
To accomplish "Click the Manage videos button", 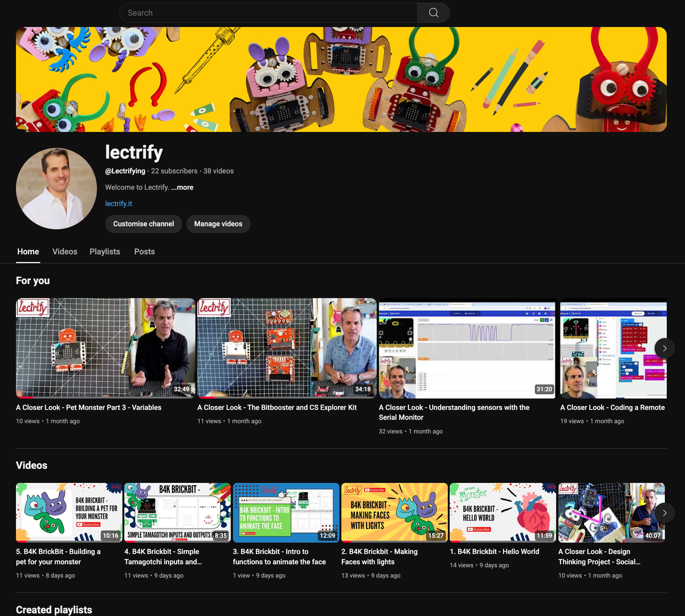I will [x=218, y=224].
